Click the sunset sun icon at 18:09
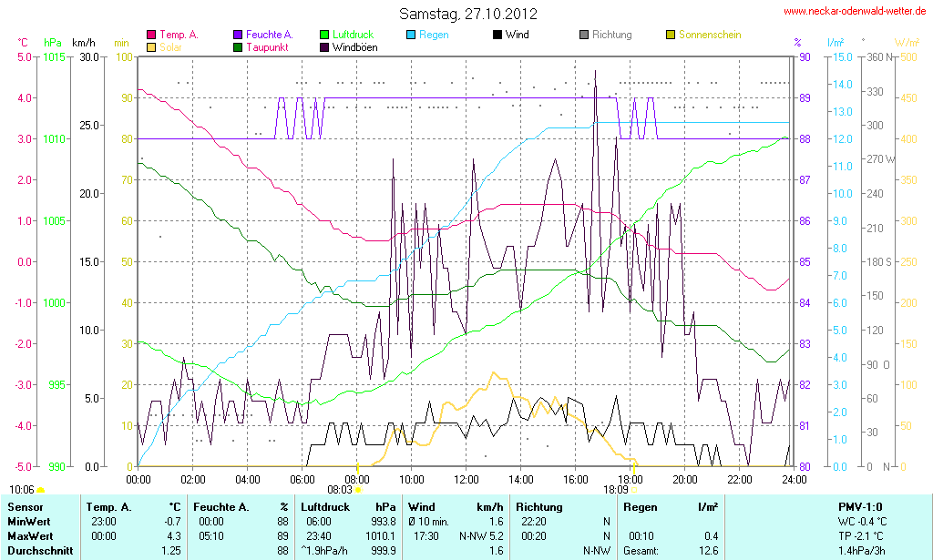The image size is (933, 560). [635, 490]
